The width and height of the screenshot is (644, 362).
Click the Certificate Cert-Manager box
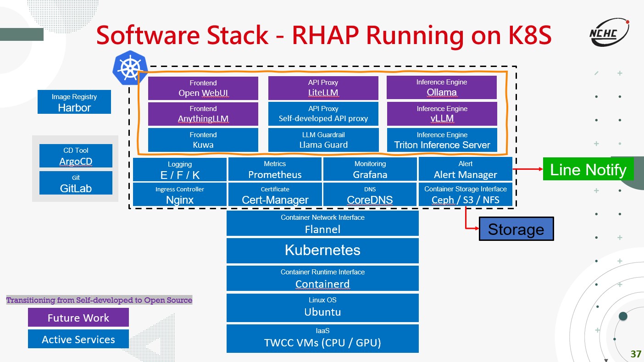click(x=275, y=195)
